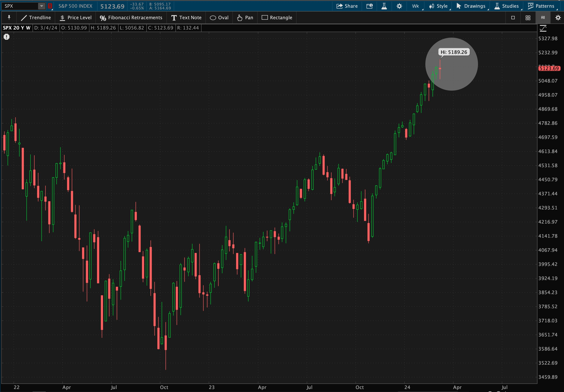
Task: Select the Trendline drawing tool
Action: 36,18
